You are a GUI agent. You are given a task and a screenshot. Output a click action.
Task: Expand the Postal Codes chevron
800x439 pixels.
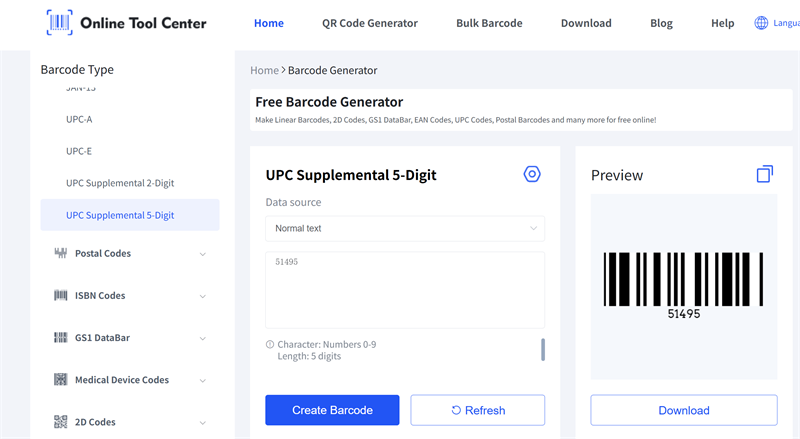tap(203, 254)
